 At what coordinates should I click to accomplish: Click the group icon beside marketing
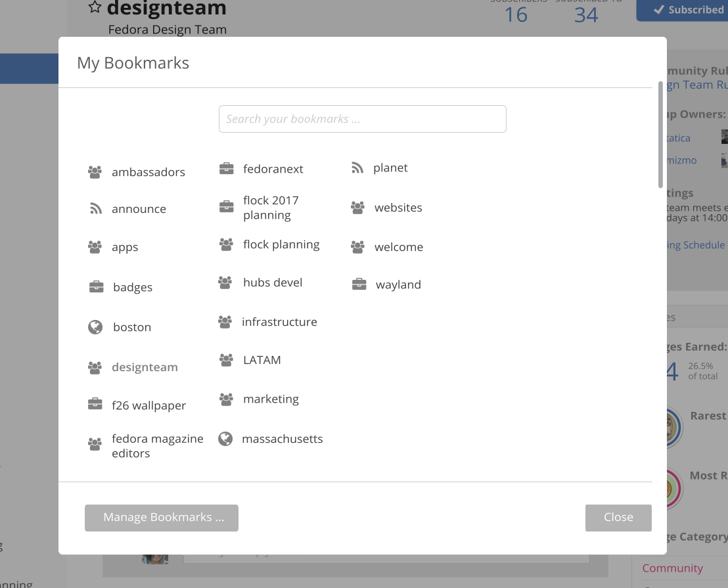click(226, 399)
